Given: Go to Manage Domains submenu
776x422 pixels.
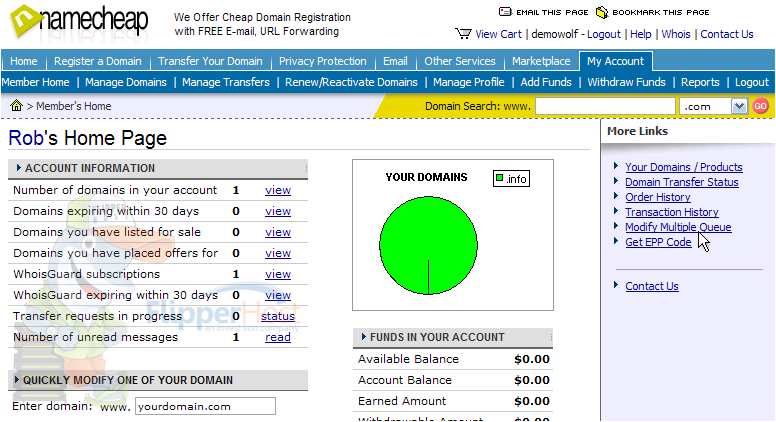Looking at the screenshot, I should tap(126, 82).
